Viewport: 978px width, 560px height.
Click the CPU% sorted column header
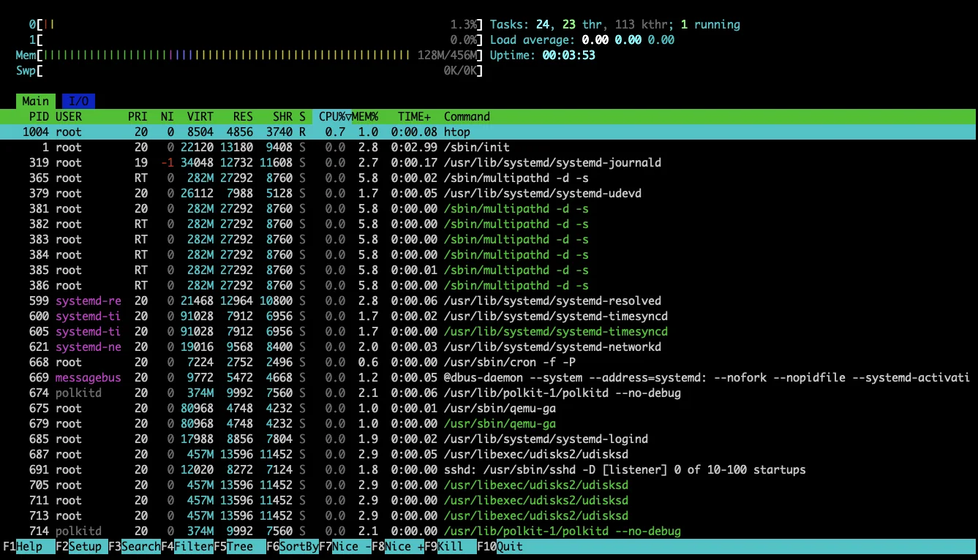click(x=332, y=117)
